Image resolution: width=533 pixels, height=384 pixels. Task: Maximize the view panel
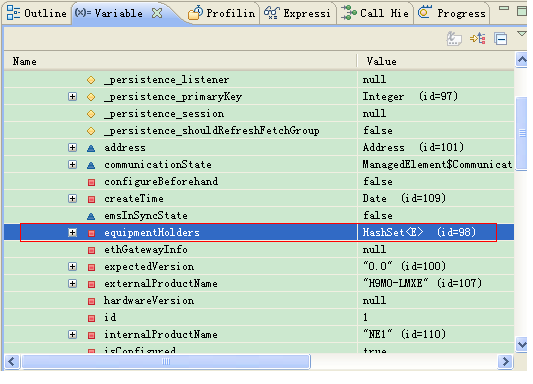522,11
